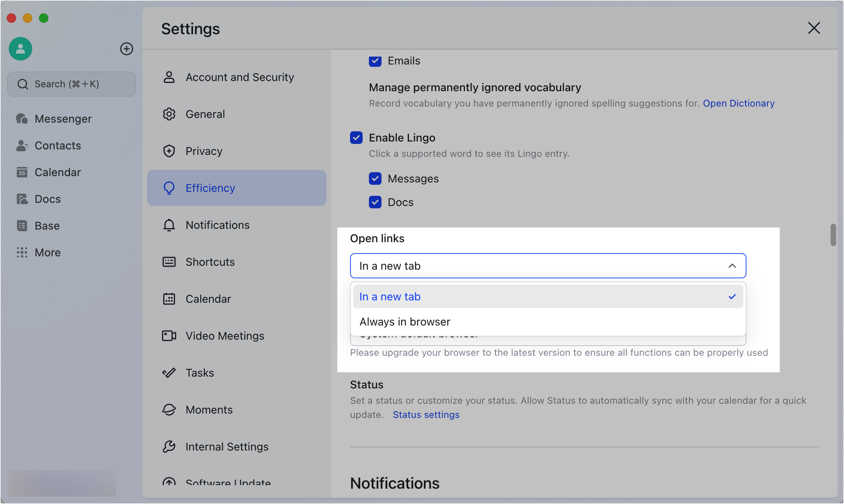The height and width of the screenshot is (504, 844).
Task: Choose In a new tab option
Action: point(390,296)
